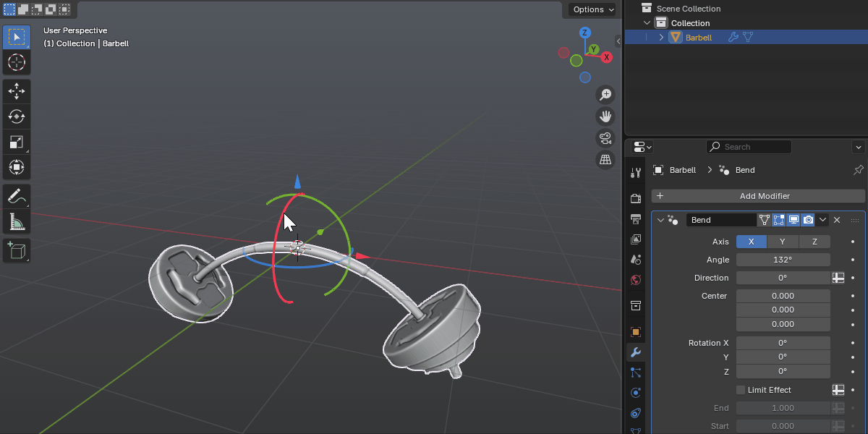Expand the Barbell object in outliner
This screenshot has height=434, width=868.
click(x=661, y=38)
